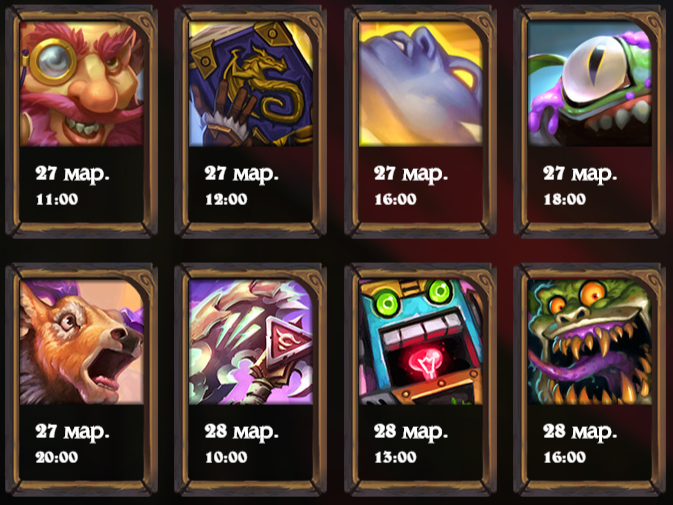Select the 28 мар. 10:00 reveal time
673x505 pixels.
(x=241, y=443)
